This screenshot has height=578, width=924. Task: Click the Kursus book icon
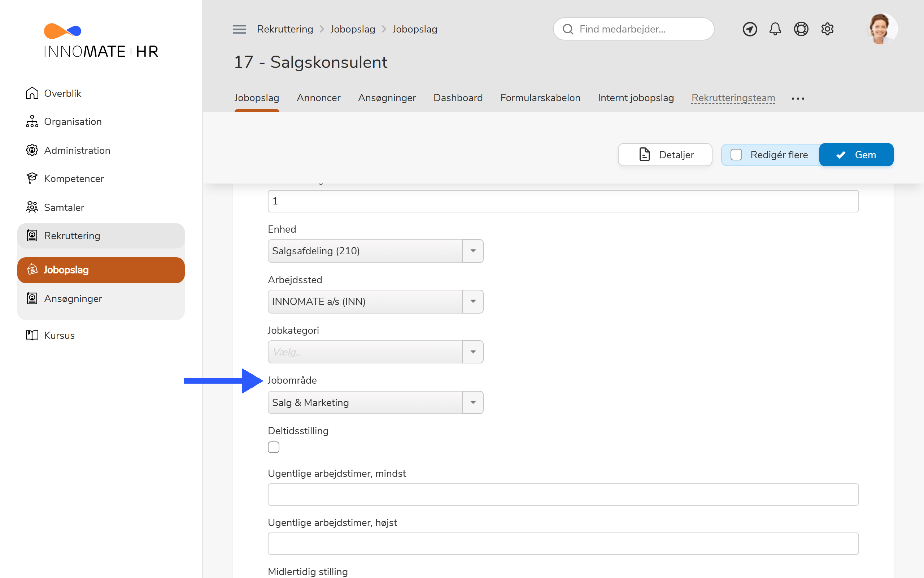pos(32,335)
